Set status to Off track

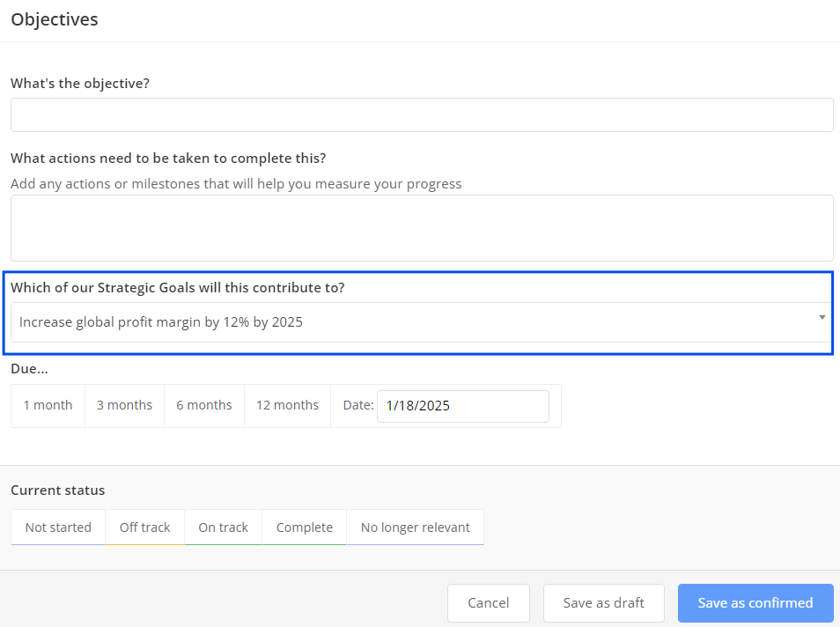click(144, 527)
